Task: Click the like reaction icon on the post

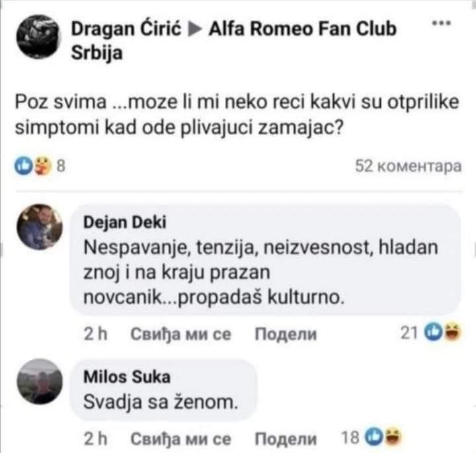Action: coord(23,166)
